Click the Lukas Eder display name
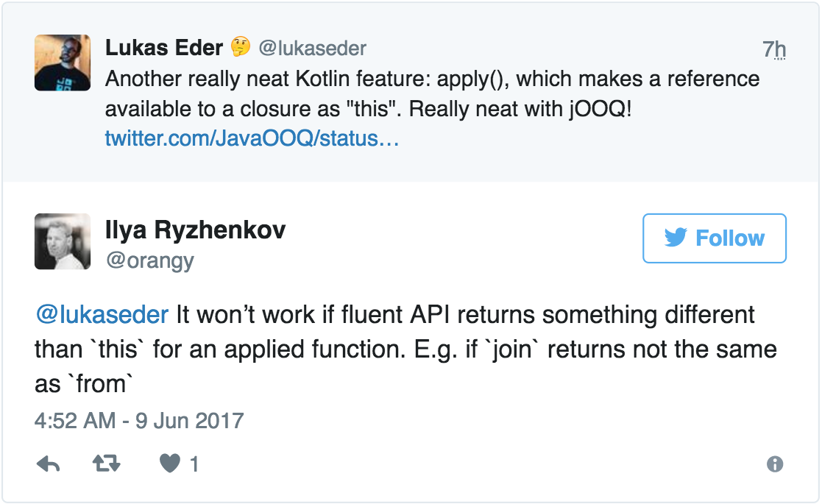Image resolution: width=822 pixels, height=504 pixels. tap(164, 49)
